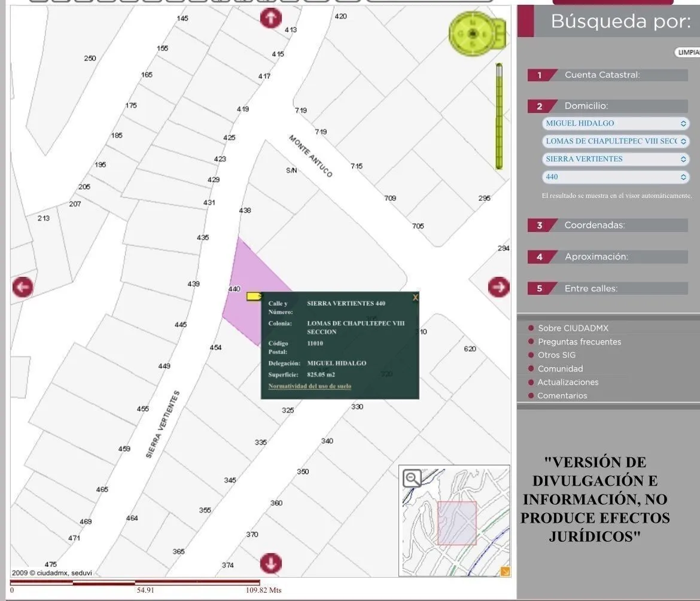Expand the Coordenadas search section
The height and width of the screenshot is (601, 700).
[x=607, y=225]
